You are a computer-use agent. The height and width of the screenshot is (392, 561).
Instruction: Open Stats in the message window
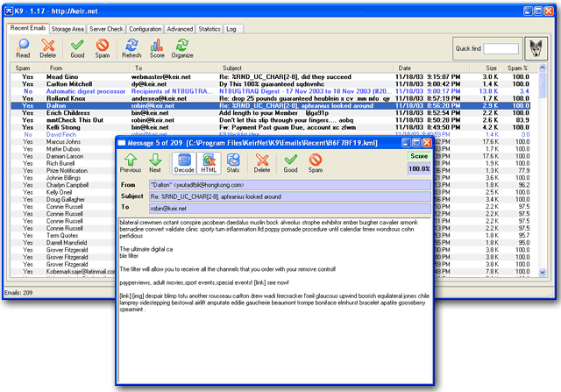coord(234,162)
